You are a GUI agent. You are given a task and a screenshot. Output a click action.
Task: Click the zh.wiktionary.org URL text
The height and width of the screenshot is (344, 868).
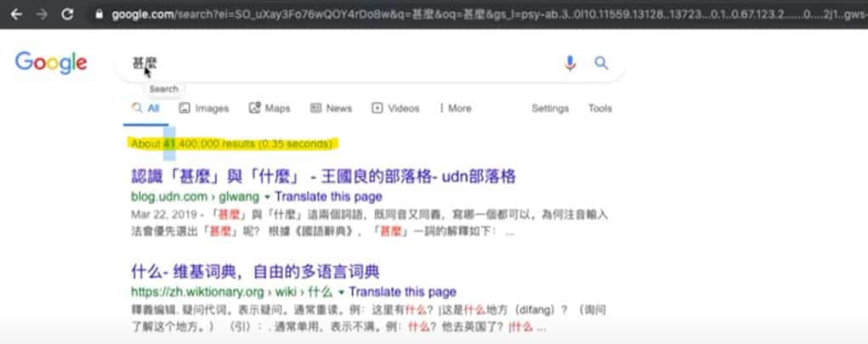[232, 292]
